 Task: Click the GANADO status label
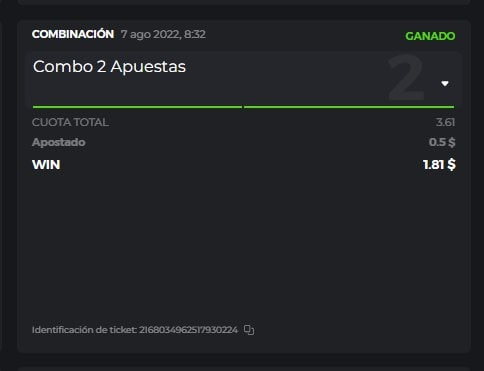pos(430,36)
